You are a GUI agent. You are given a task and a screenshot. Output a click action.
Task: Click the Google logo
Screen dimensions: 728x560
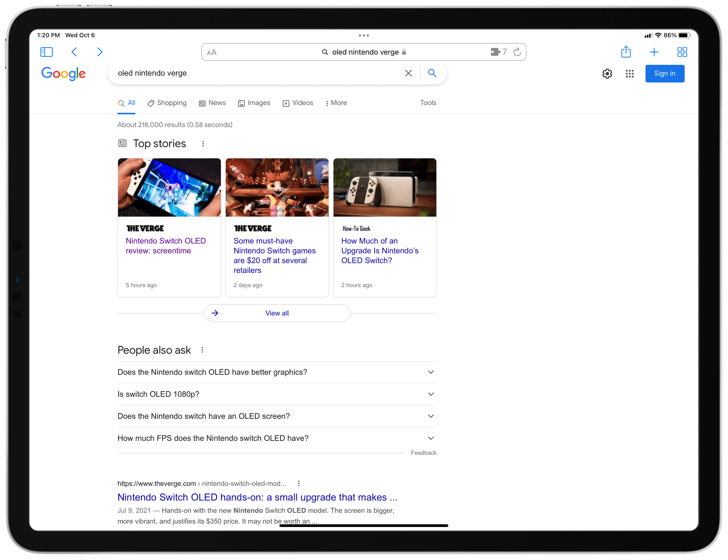tap(63, 74)
